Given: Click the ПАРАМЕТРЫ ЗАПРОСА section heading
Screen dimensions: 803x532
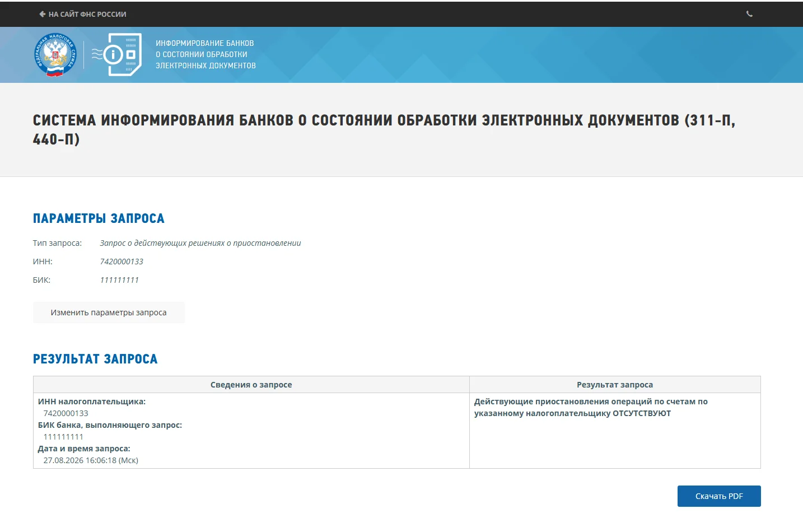Looking at the screenshot, I should (99, 218).
